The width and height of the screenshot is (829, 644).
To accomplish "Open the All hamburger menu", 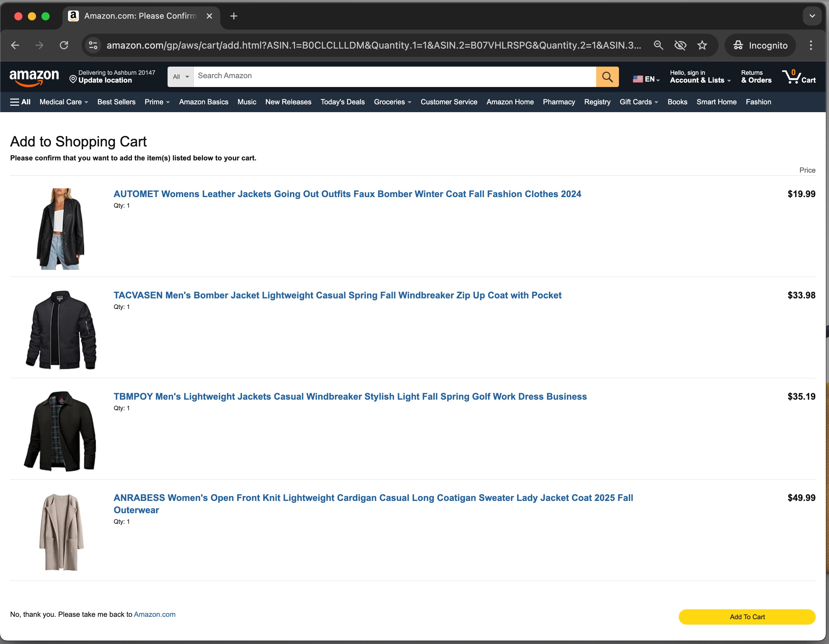I will click(x=20, y=102).
